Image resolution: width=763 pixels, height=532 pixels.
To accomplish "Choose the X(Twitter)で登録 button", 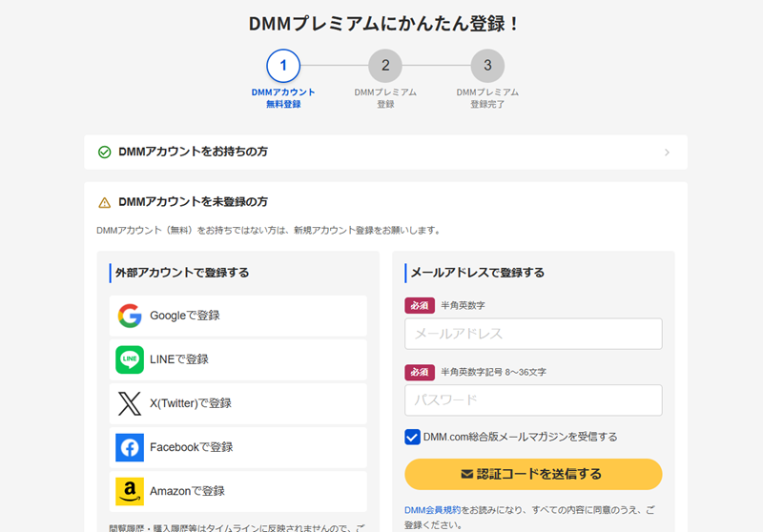I will pos(237,403).
